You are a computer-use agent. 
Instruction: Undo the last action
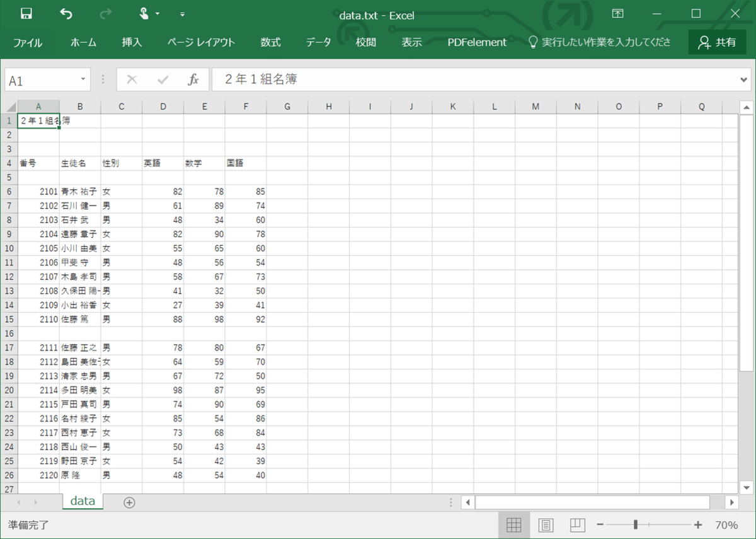click(x=66, y=14)
